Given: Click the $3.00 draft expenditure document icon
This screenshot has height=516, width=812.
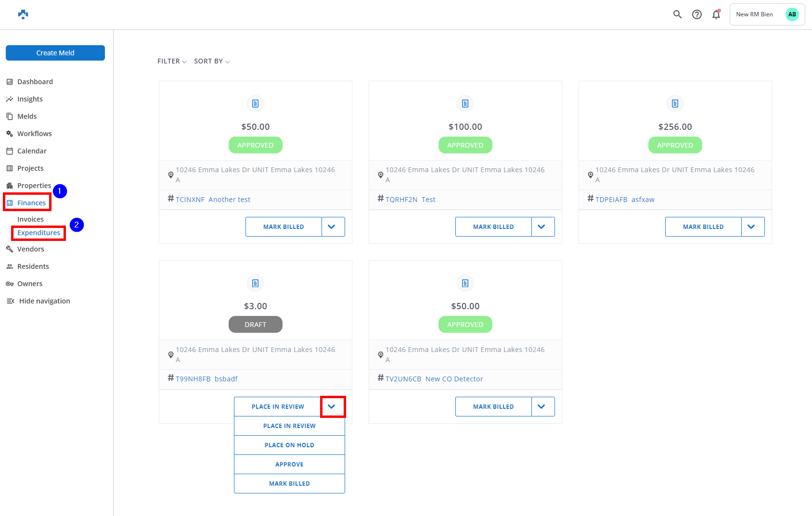Looking at the screenshot, I should point(255,283).
